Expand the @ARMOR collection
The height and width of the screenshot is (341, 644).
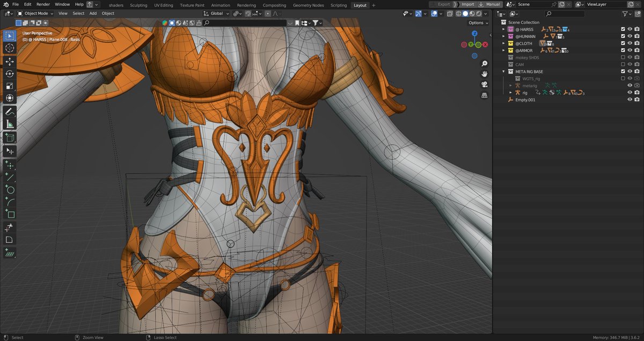[503, 50]
